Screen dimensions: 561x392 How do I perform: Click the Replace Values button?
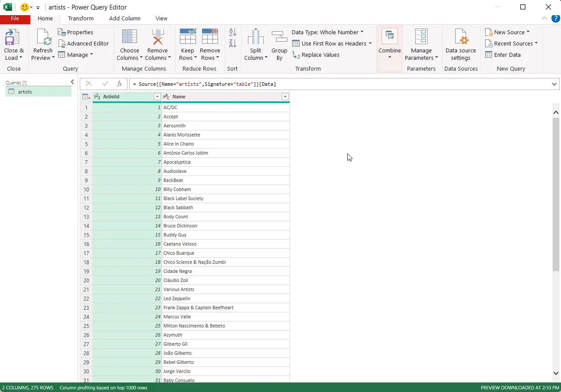click(x=316, y=55)
